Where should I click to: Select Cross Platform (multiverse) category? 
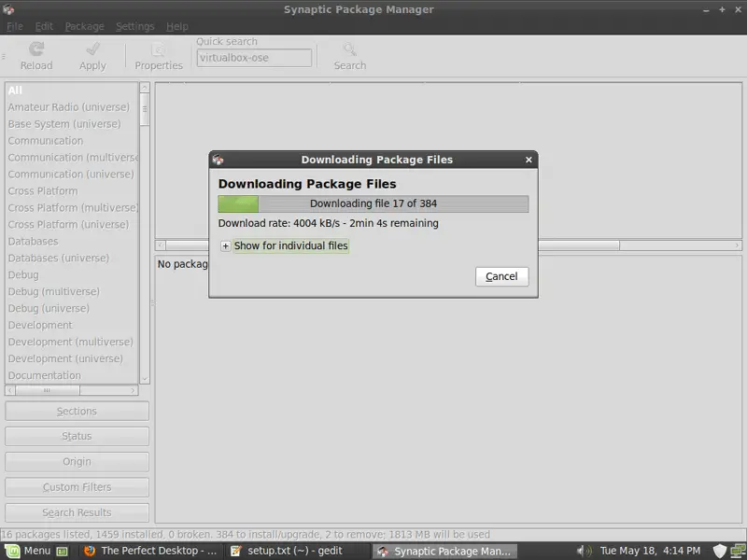click(72, 207)
